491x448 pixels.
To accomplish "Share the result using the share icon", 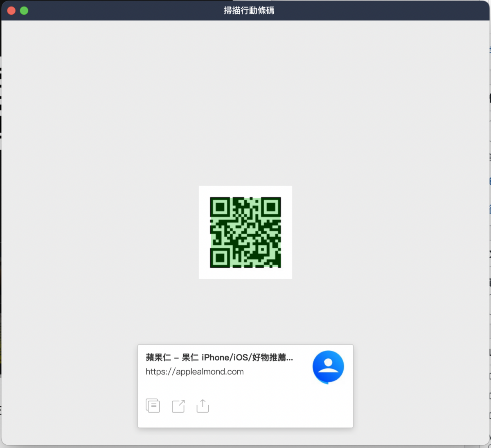I will coord(203,405).
